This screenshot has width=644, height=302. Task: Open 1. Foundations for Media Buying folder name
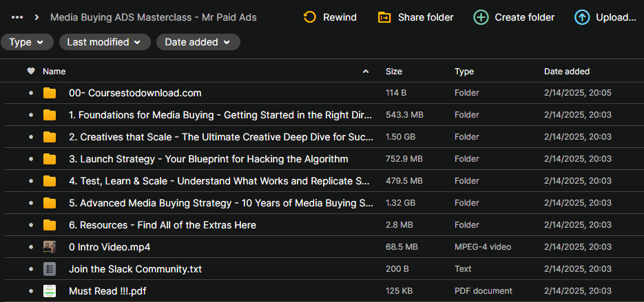[x=220, y=115]
